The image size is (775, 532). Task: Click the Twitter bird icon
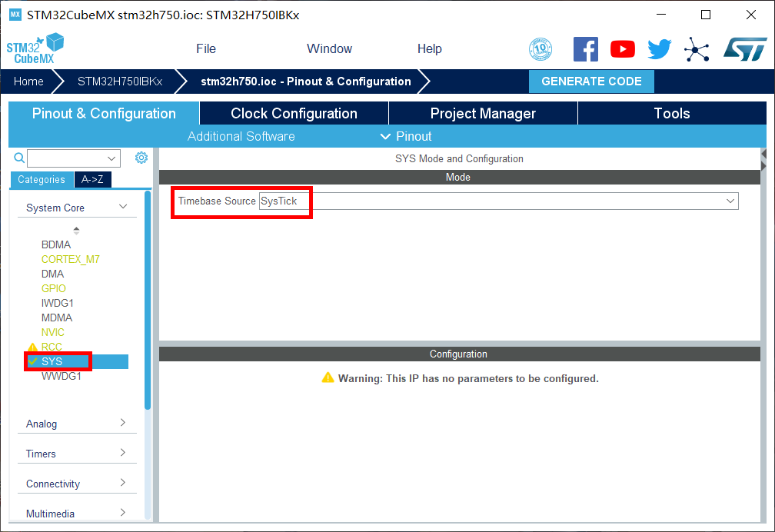659,49
